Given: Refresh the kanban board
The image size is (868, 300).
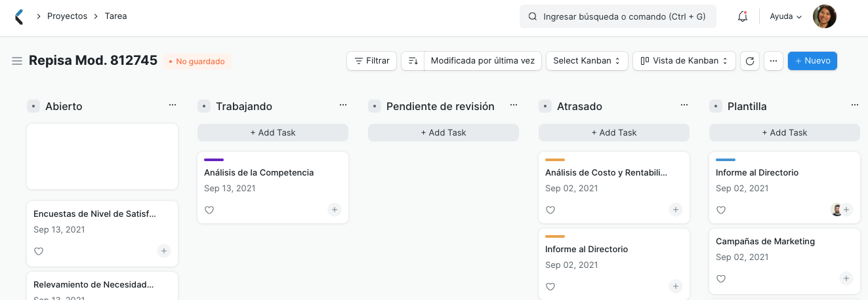Looking at the screenshot, I should pos(750,61).
